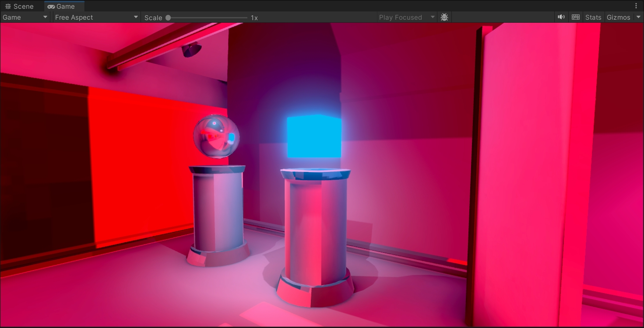Expand the Gizmos dropdown arrow
Screen dimensions: 644x328
[x=638, y=17]
